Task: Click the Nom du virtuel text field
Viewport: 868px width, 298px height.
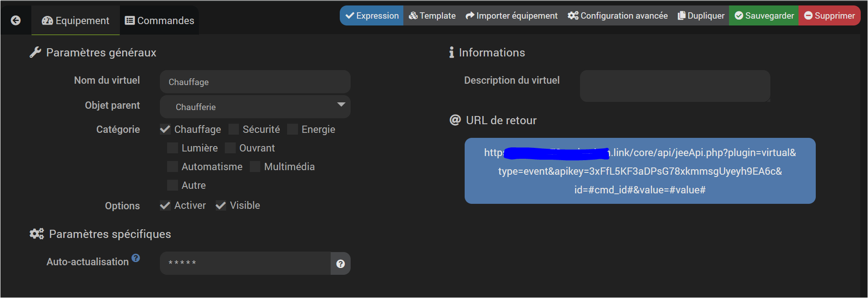Action: pos(255,82)
